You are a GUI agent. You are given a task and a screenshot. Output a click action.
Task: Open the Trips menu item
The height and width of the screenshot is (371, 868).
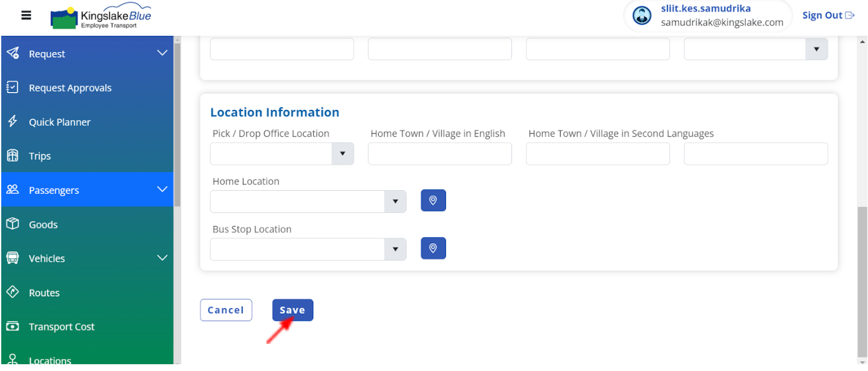click(87, 156)
